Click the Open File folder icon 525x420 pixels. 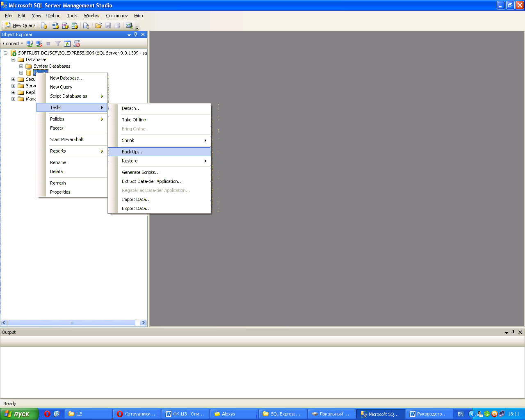tap(98, 25)
